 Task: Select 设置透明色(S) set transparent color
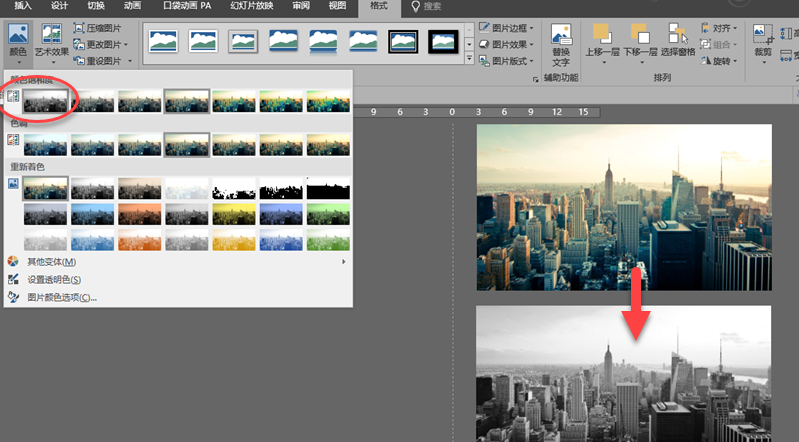(54, 279)
